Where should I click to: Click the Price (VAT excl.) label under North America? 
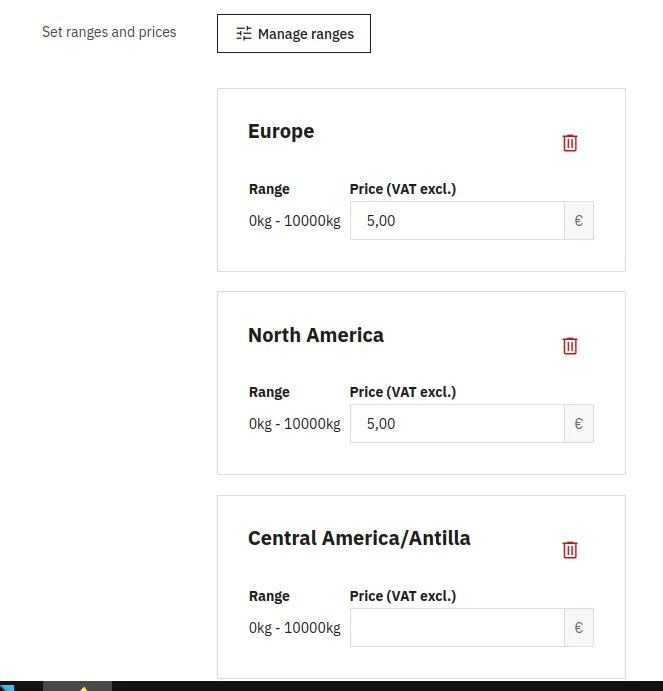pos(403,392)
